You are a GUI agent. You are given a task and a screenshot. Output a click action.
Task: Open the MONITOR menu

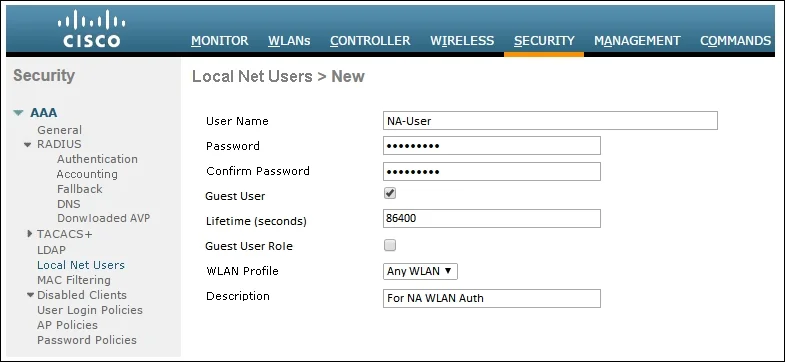click(x=219, y=41)
